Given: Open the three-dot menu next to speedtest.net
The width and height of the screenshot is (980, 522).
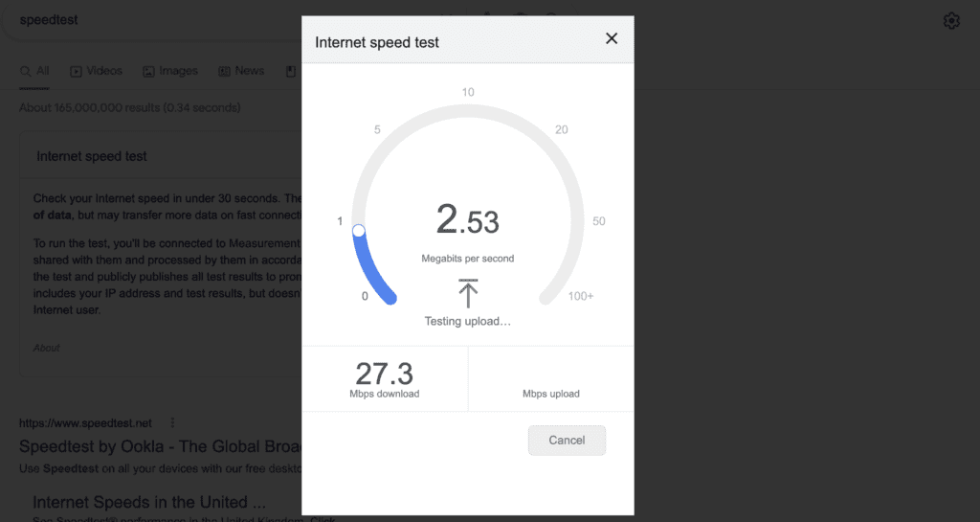Looking at the screenshot, I should 172,423.
